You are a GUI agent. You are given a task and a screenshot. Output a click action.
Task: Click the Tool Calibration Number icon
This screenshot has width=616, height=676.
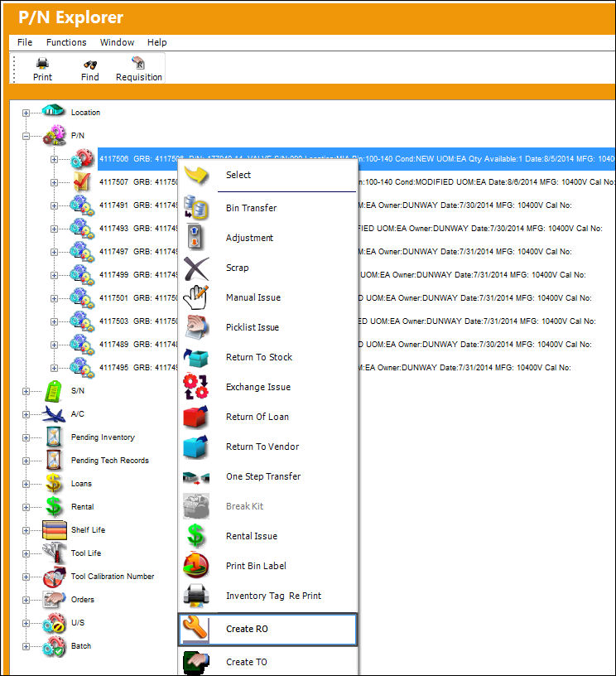[x=55, y=577]
